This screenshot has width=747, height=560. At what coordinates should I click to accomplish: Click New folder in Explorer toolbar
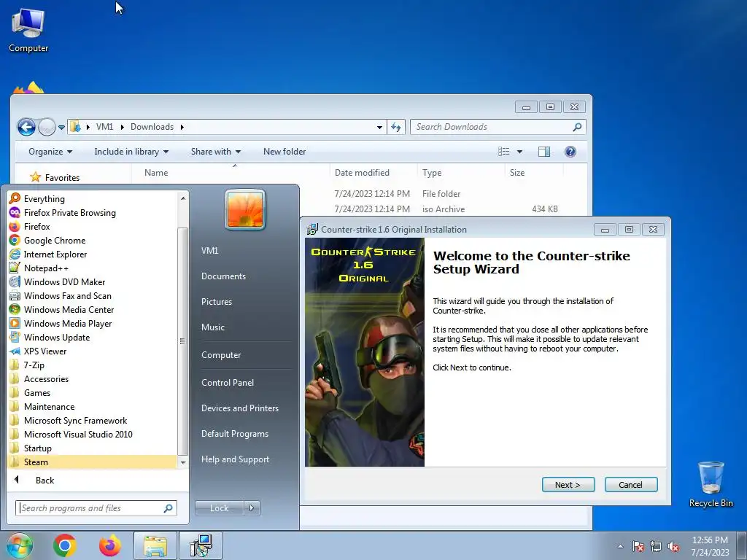click(x=285, y=152)
